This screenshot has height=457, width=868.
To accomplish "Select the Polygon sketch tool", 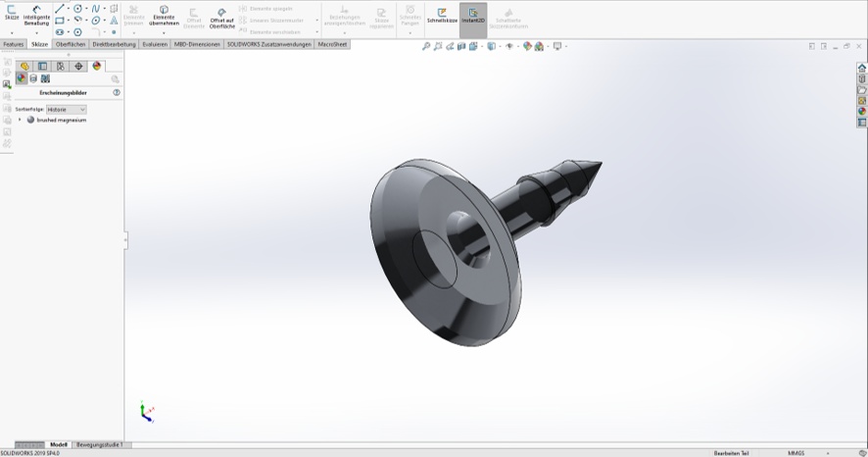I will click(x=77, y=32).
